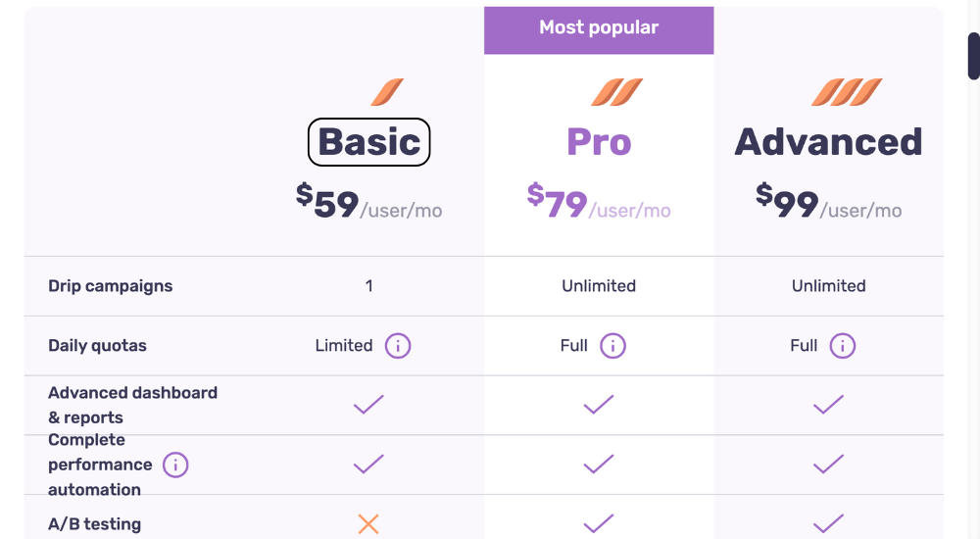Choose the Advanced plan heading

click(829, 142)
